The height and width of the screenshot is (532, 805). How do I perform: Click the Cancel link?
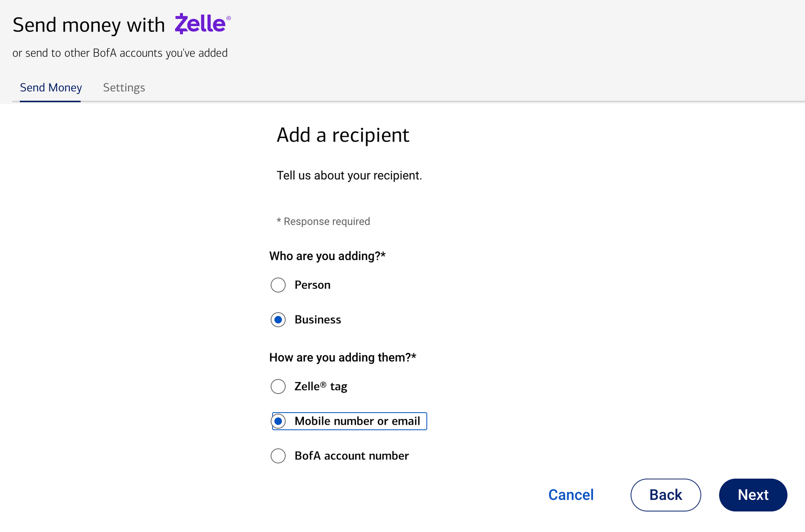pyautogui.click(x=571, y=495)
